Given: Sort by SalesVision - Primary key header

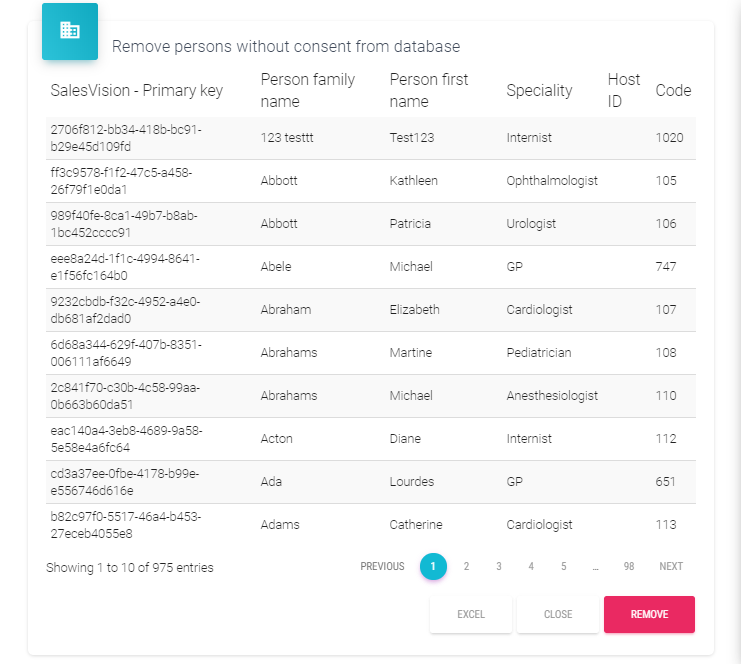Looking at the screenshot, I should (x=136, y=90).
